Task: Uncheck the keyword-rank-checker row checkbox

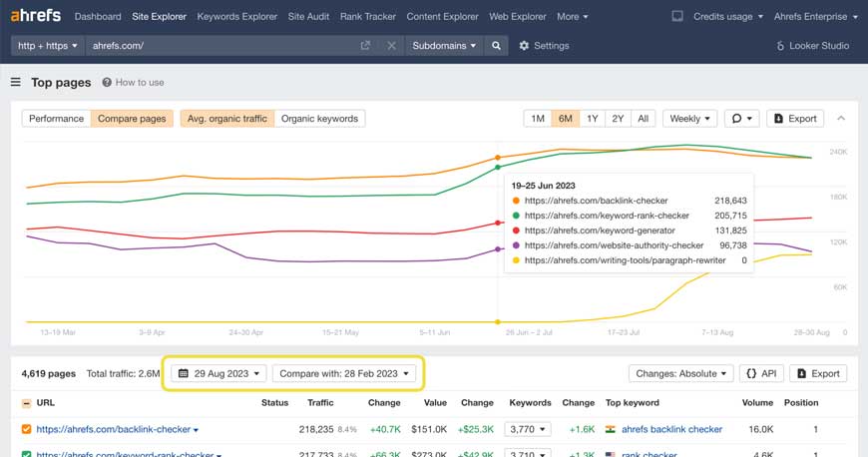Action: tap(26, 454)
